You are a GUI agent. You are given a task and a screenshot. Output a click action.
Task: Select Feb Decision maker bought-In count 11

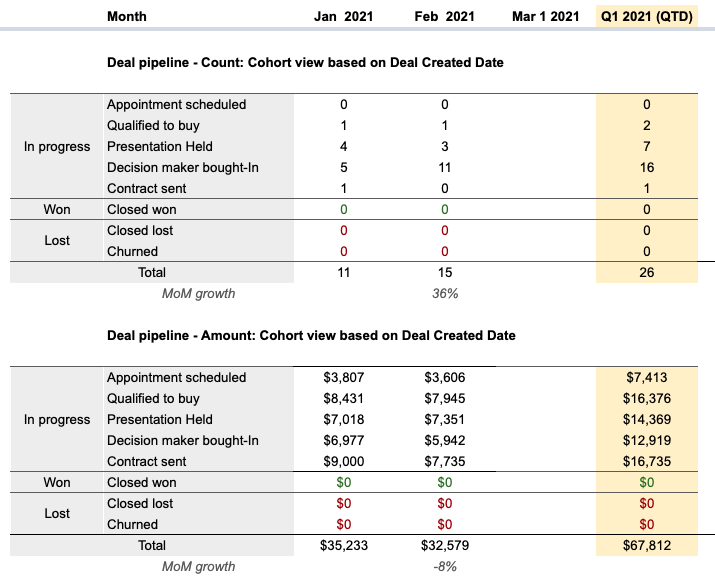(x=445, y=167)
